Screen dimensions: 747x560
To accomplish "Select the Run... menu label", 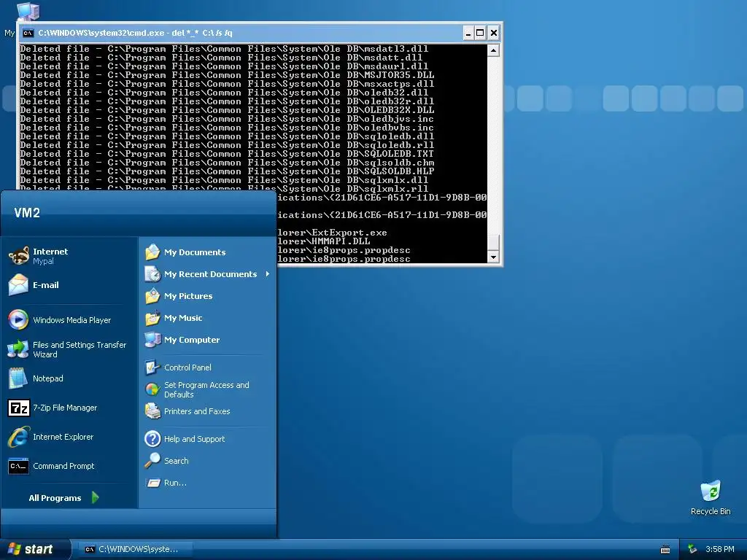I will (175, 483).
